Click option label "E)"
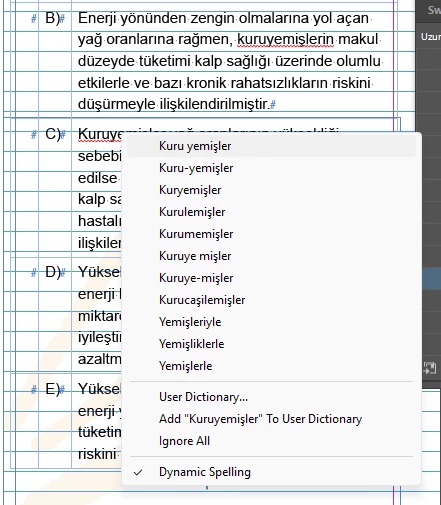 click(52, 389)
